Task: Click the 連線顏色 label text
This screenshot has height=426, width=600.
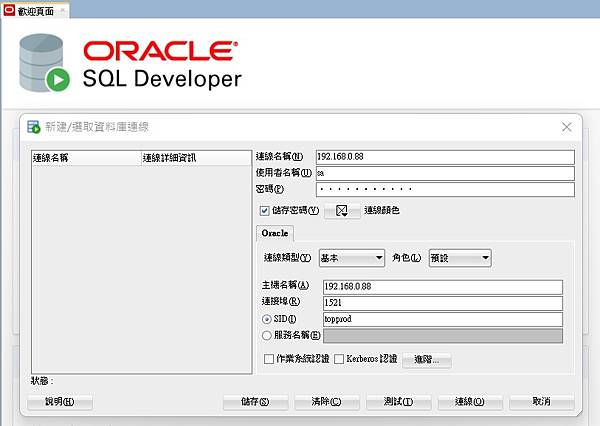Action: point(382,211)
